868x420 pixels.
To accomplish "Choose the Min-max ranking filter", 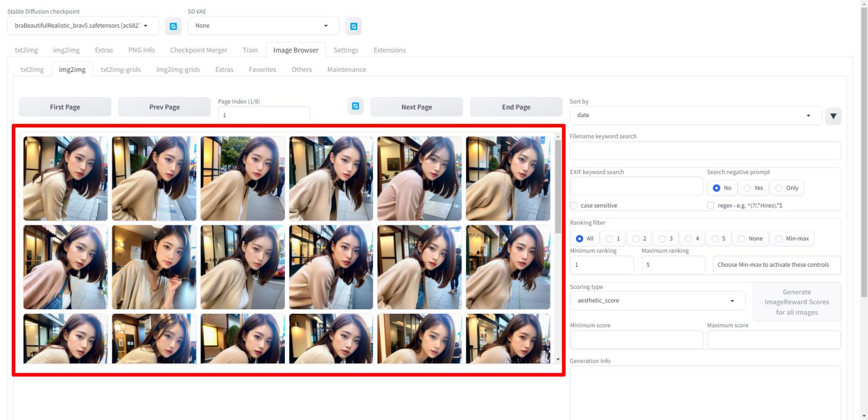I will (779, 239).
